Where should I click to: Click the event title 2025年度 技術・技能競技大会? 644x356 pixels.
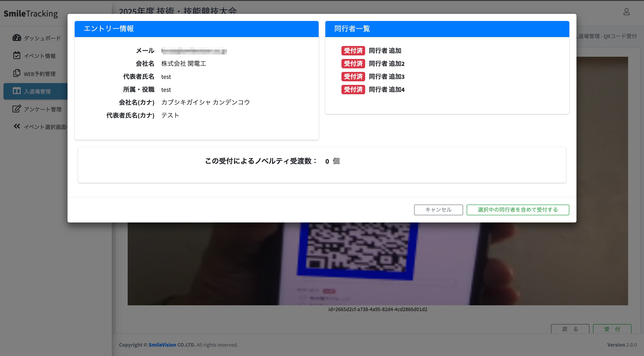(x=178, y=11)
